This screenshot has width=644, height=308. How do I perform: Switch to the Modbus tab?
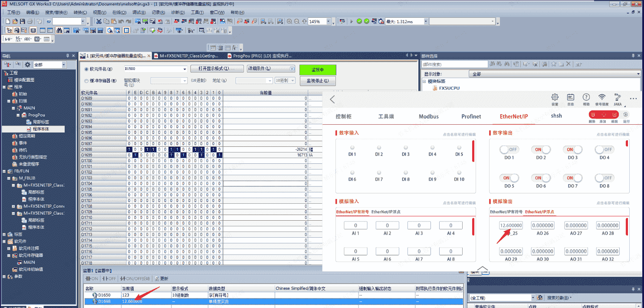[428, 116]
